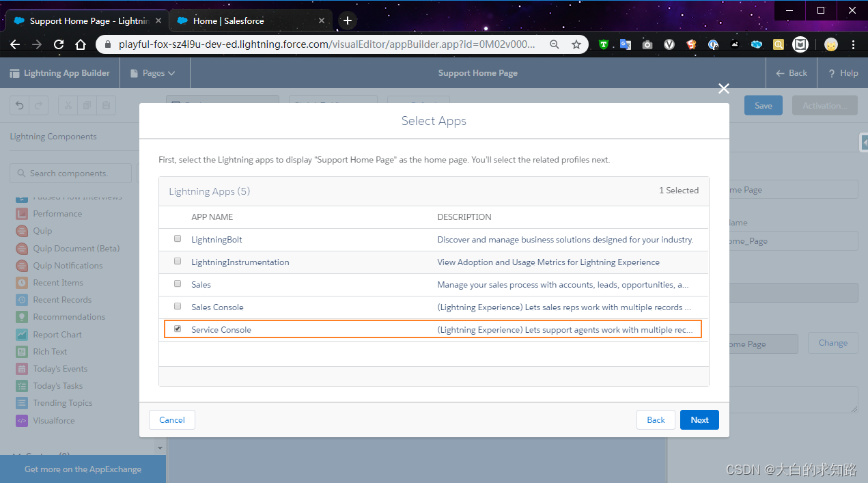Cancel the Select Apps dialog
Viewport: 868px width, 483px height.
(x=172, y=420)
